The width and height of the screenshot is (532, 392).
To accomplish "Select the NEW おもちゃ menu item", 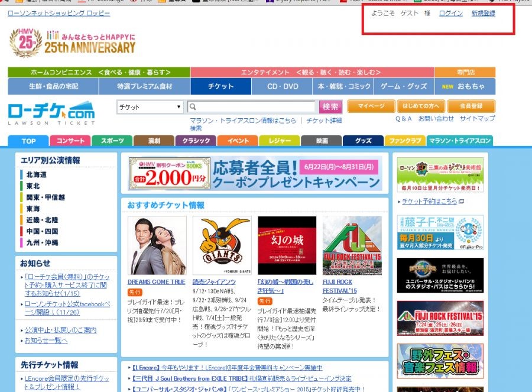I will [x=465, y=86].
